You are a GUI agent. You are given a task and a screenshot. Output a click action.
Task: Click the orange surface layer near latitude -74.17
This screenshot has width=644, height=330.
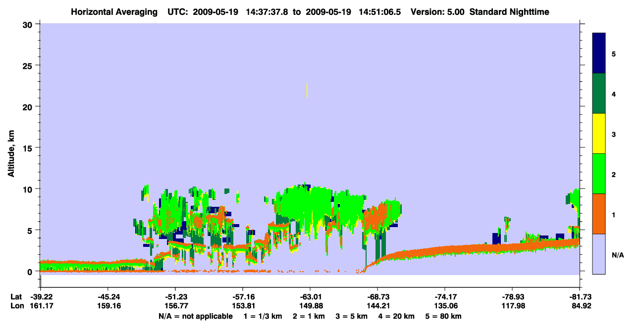445,249
